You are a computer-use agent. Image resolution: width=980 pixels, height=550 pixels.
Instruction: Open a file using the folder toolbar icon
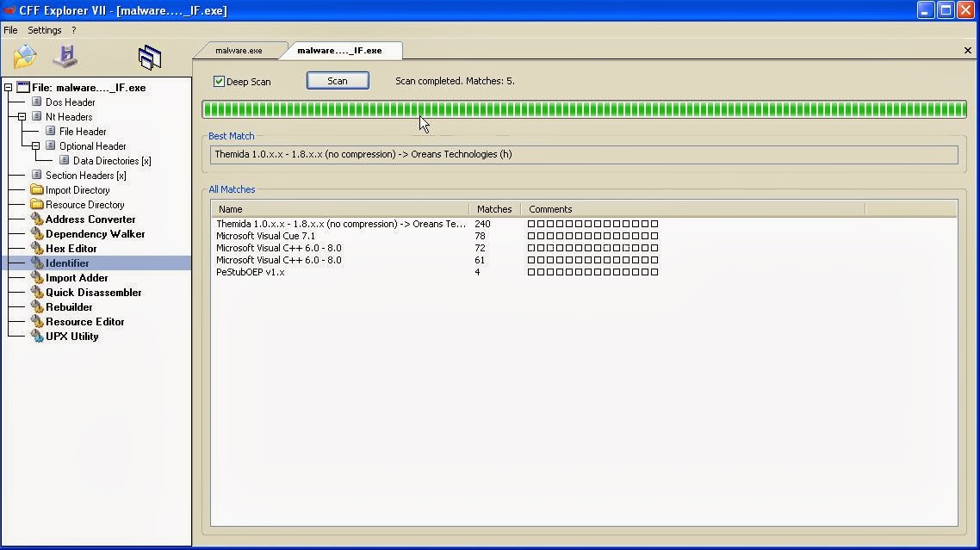pyautogui.click(x=25, y=56)
